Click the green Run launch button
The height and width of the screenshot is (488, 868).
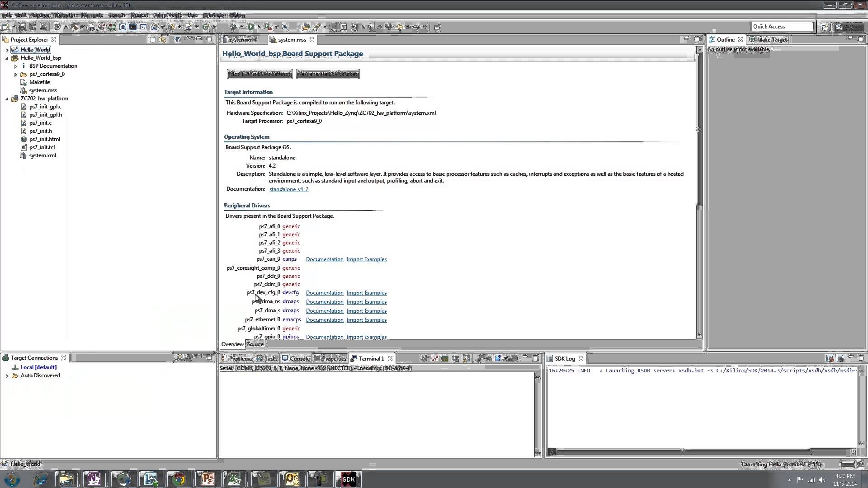pyautogui.click(x=251, y=27)
